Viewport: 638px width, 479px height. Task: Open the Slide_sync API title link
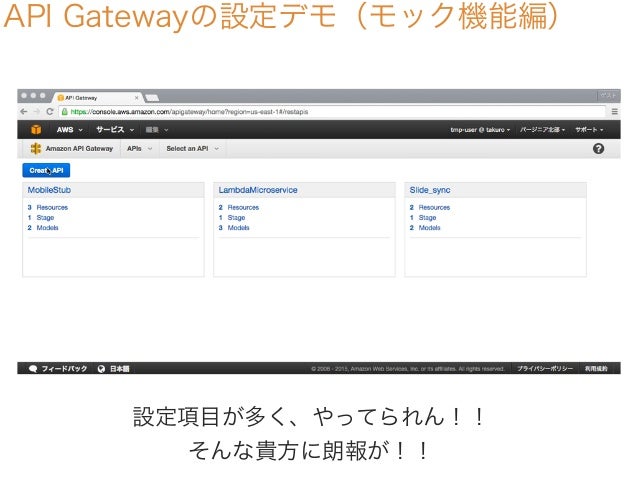[430, 190]
